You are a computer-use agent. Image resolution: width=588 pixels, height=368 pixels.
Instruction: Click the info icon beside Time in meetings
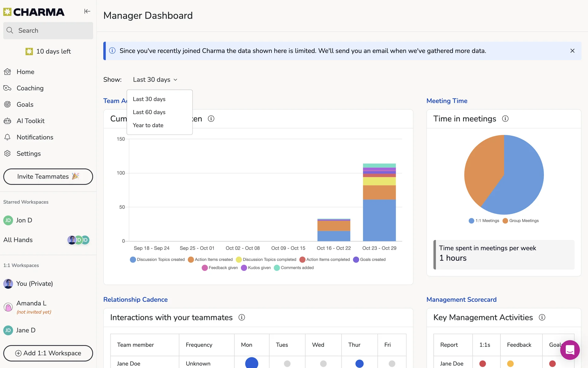(505, 119)
